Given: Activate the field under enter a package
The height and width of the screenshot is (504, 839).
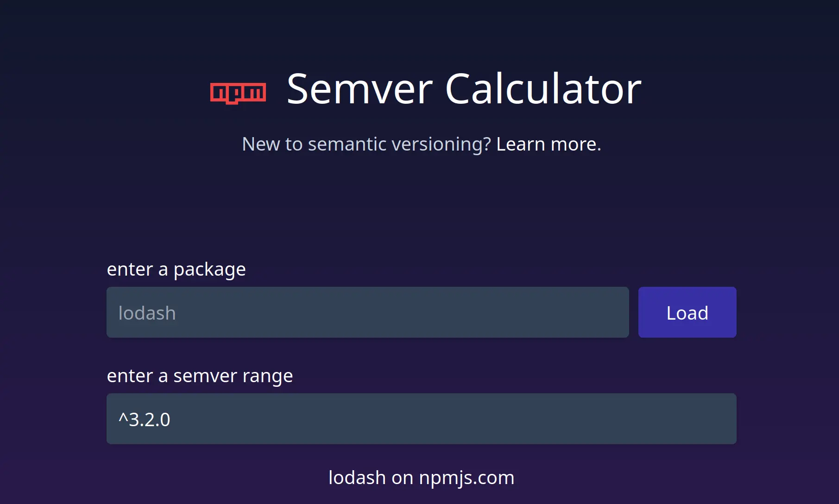Looking at the screenshot, I should [x=367, y=312].
